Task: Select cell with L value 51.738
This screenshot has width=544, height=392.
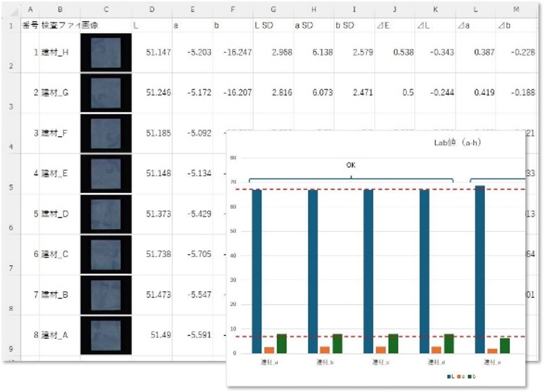Action: click(x=152, y=254)
